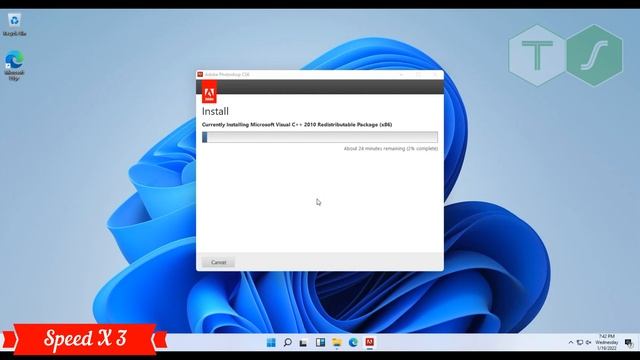Click the Adobe Photoshop CS6 title bar icon
The image size is (640, 360).
pos(200,74)
